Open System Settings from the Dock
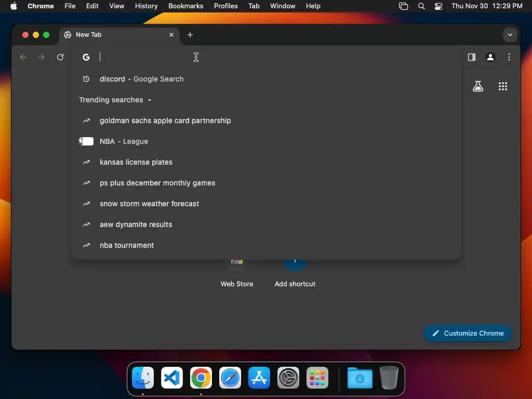Image resolution: width=532 pixels, height=399 pixels. [x=288, y=378]
